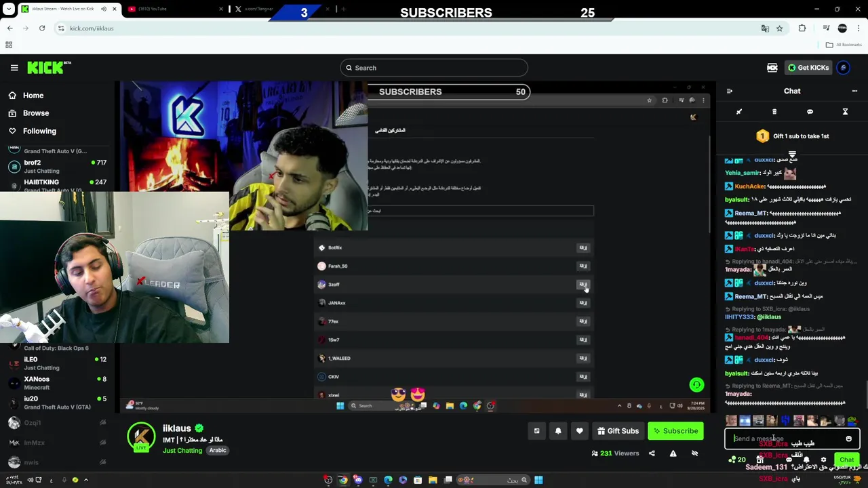This screenshot has height=488, width=868.
Task: Reload the page
Action: (42, 28)
